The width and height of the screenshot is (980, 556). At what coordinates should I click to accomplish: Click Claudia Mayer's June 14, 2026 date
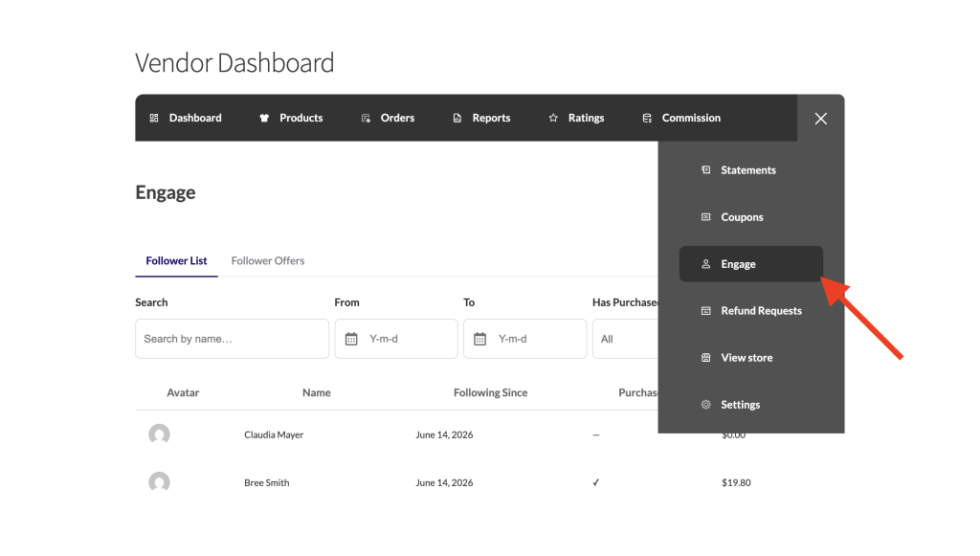tap(444, 434)
